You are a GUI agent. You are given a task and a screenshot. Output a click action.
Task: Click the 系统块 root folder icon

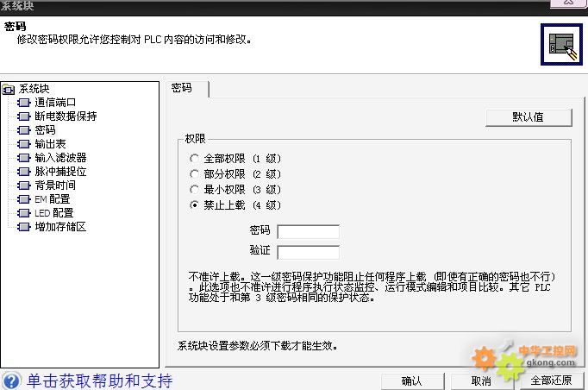click(9, 89)
